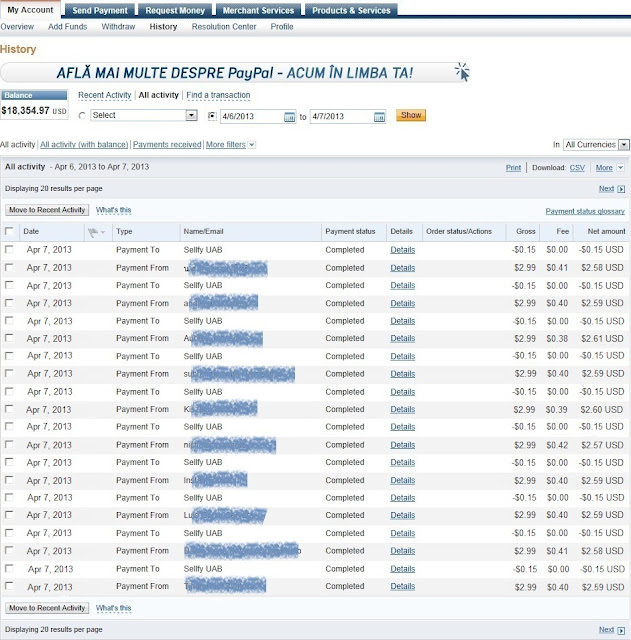This screenshot has width=631, height=640.
Task: Click the $18,354.97 USD balance amount
Action: coord(34,111)
